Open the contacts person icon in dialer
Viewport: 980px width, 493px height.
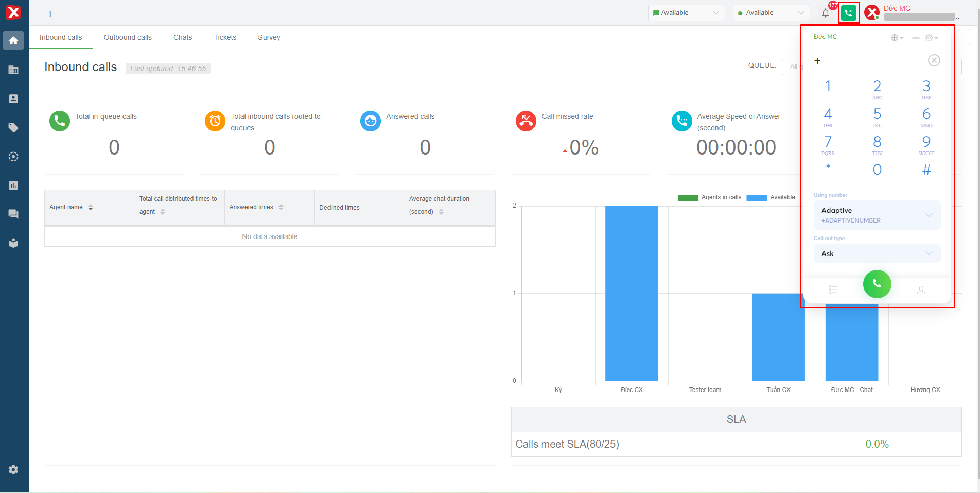click(x=921, y=290)
